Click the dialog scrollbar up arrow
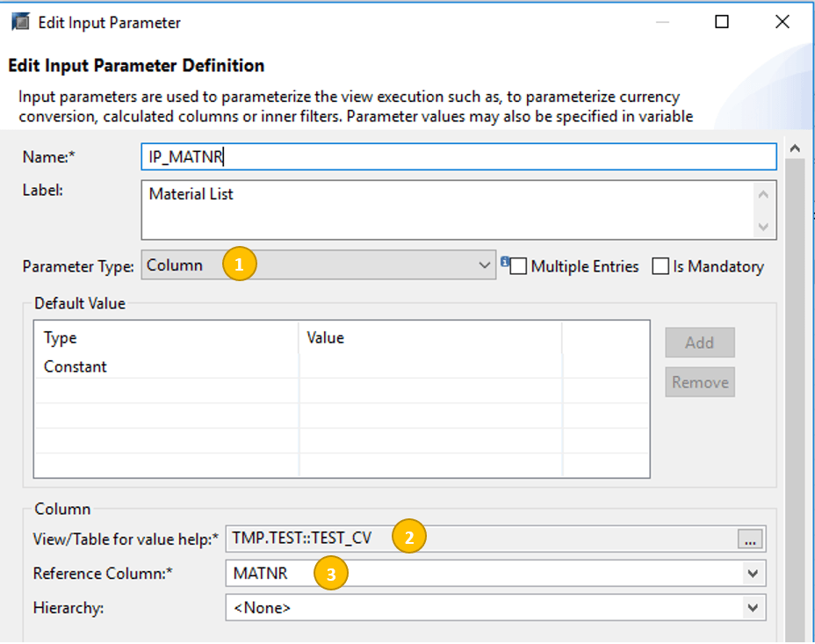The width and height of the screenshot is (815, 644). [796, 148]
